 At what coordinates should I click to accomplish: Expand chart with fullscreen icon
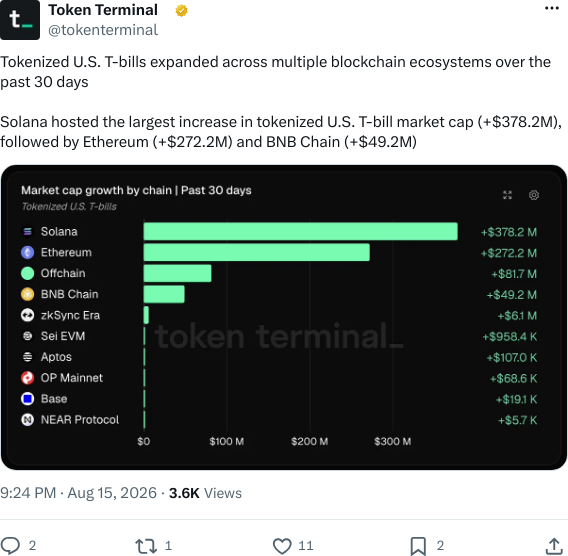(508, 195)
